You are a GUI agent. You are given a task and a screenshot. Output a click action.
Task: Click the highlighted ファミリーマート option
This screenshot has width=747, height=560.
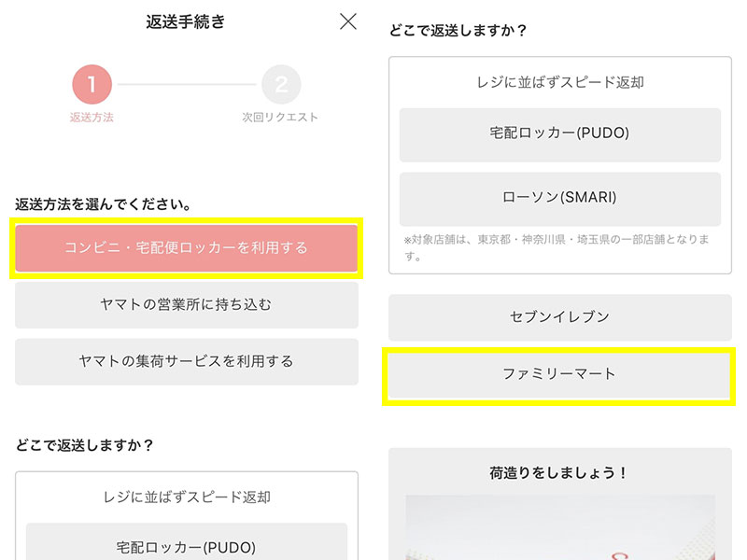click(x=559, y=372)
